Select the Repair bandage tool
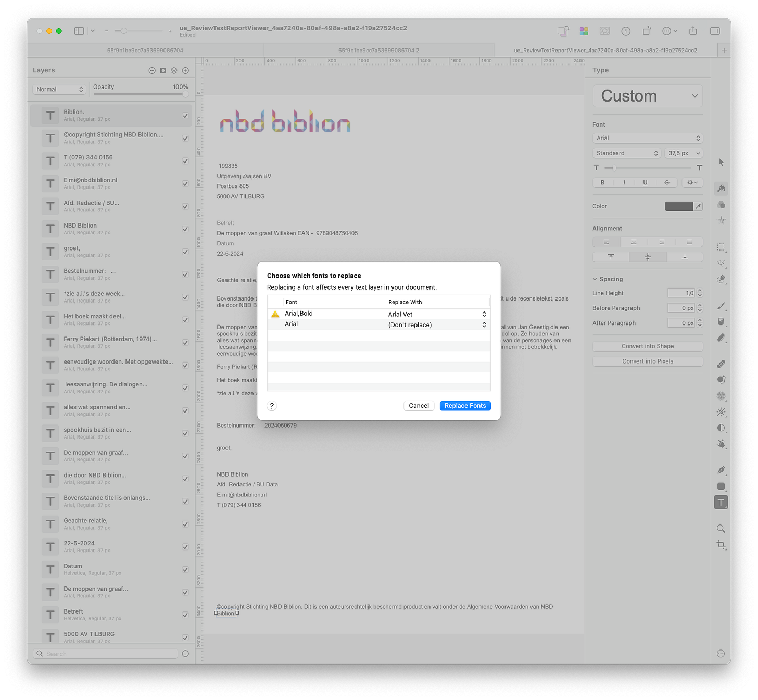This screenshot has width=758, height=700. pos(721,364)
